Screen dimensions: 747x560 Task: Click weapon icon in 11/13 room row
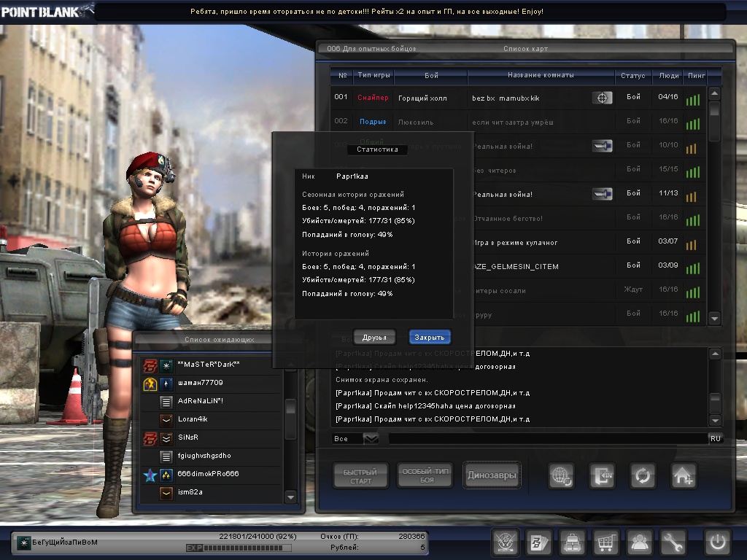pos(602,194)
